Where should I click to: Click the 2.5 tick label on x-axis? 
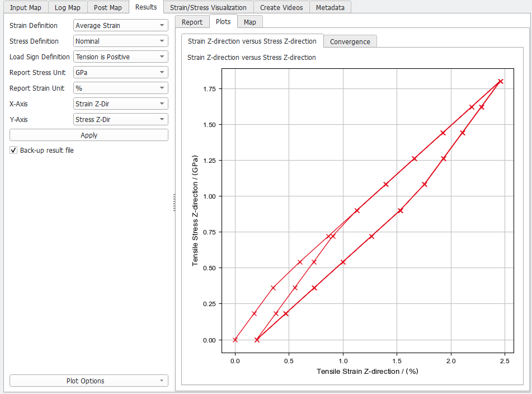coord(505,361)
